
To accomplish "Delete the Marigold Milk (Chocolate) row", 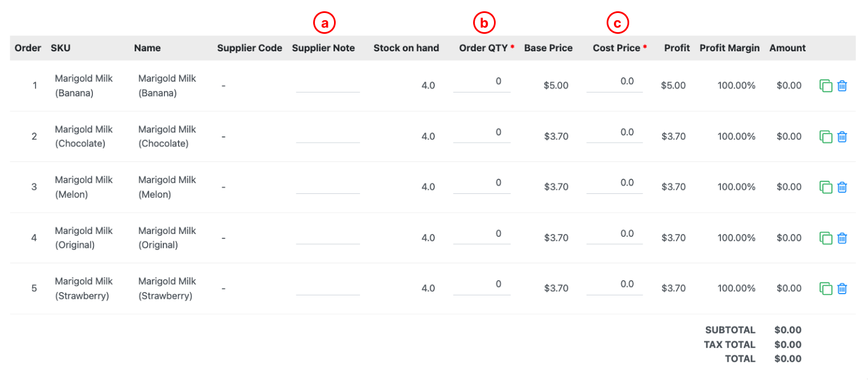I will tap(842, 136).
